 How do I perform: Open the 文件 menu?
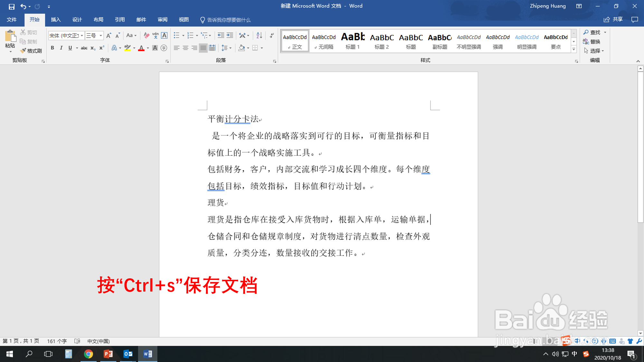(12, 20)
